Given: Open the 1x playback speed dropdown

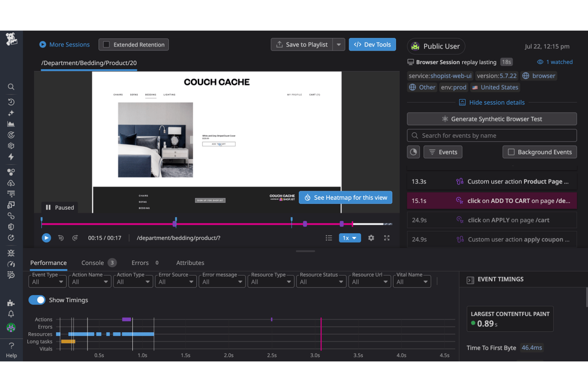Looking at the screenshot, I should 350,238.
